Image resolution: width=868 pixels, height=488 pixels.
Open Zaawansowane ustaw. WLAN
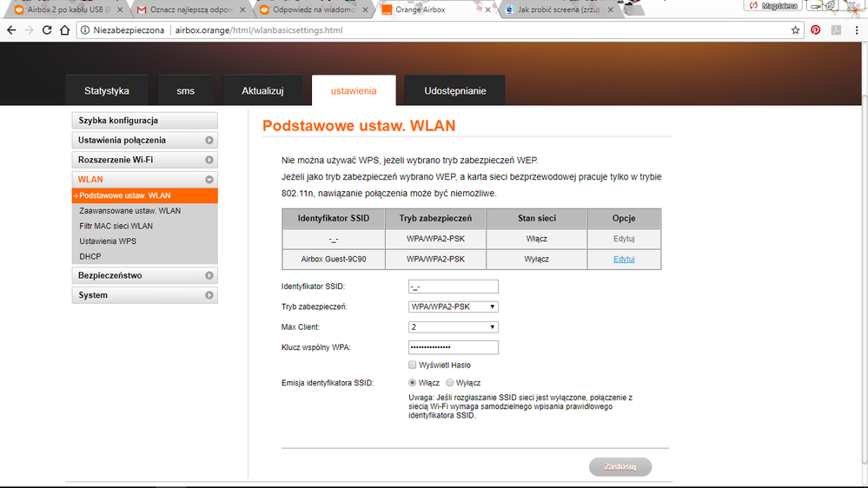(129, 211)
